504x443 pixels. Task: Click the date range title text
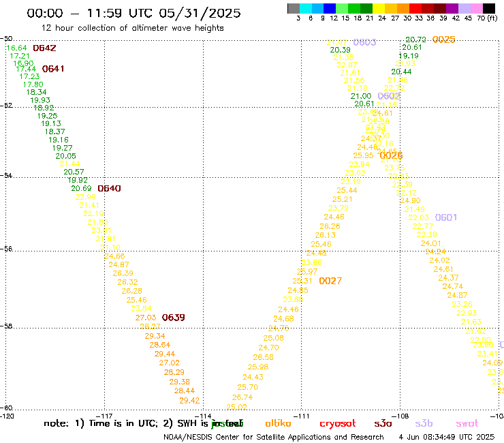coord(133,13)
